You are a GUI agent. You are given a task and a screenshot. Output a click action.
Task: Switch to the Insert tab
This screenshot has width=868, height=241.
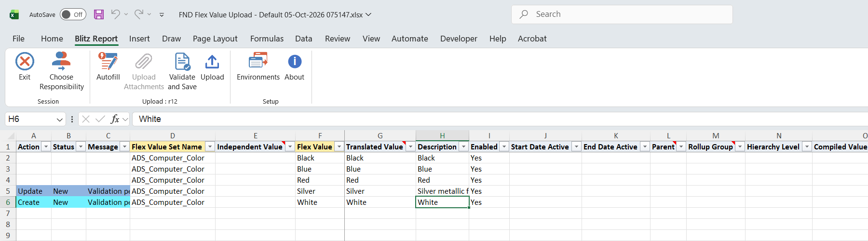coord(139,39)
